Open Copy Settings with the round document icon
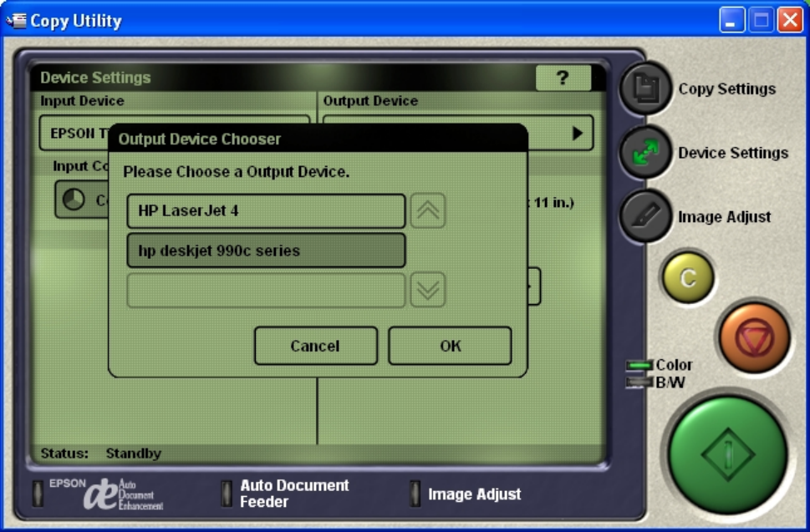 (645, 89)
